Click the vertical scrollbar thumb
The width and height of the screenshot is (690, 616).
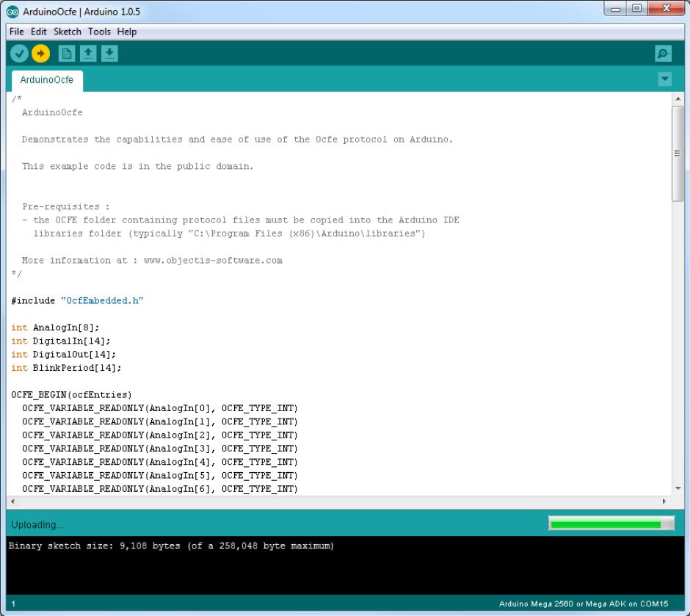[x=678, y=153]
